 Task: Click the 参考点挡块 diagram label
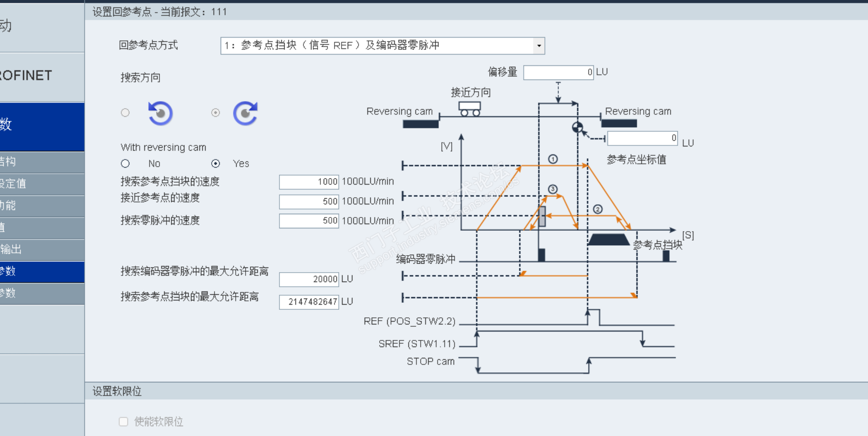pyautogui.click(x=658, y=245)
